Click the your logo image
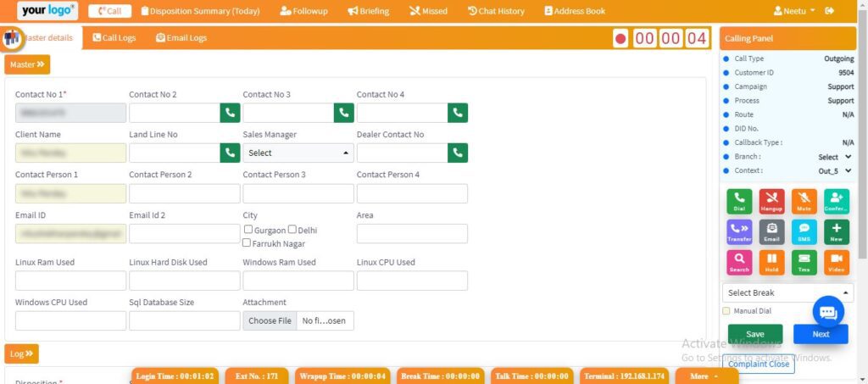868x384 pixels. point(47,10)
